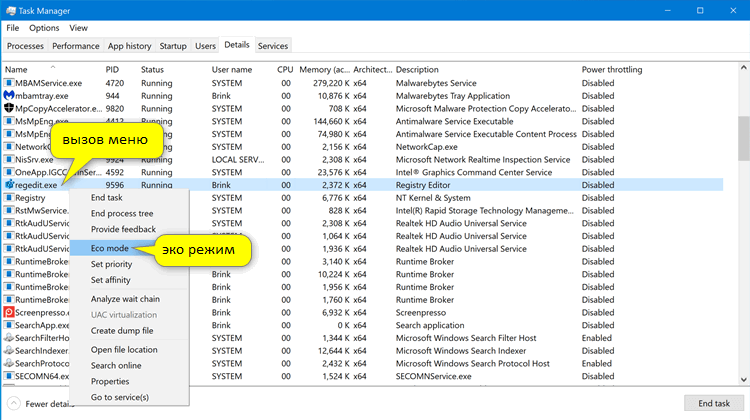Click Microsoft Windows Search Indexer description

point(461,351)
